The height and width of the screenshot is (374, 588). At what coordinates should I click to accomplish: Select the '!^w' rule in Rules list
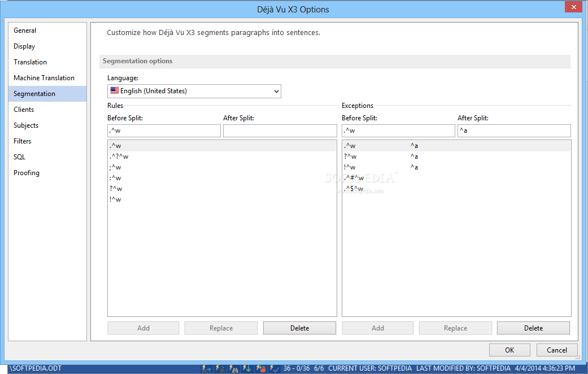pyautogui.click(x=222, y=199)
